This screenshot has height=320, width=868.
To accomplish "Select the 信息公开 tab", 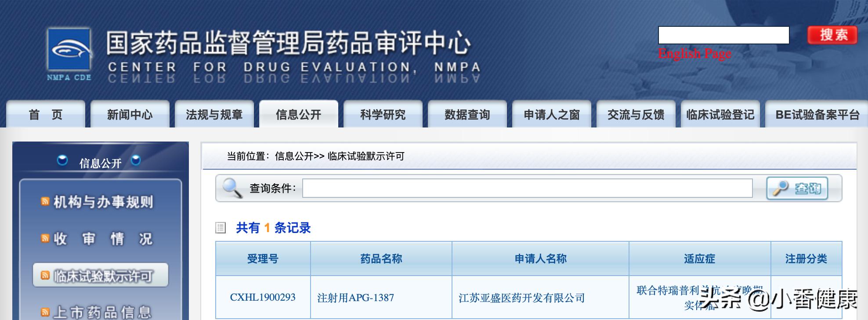I will (299, 114).
